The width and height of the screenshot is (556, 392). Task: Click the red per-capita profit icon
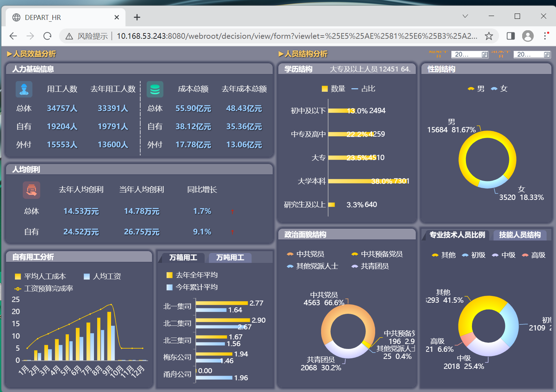[x=31, y=190]
